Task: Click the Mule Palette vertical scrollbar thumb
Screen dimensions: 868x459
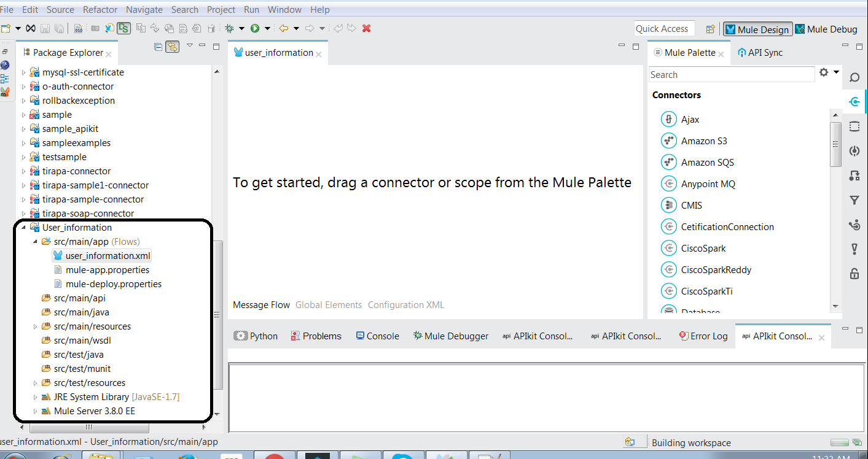Action: [835, 144]
